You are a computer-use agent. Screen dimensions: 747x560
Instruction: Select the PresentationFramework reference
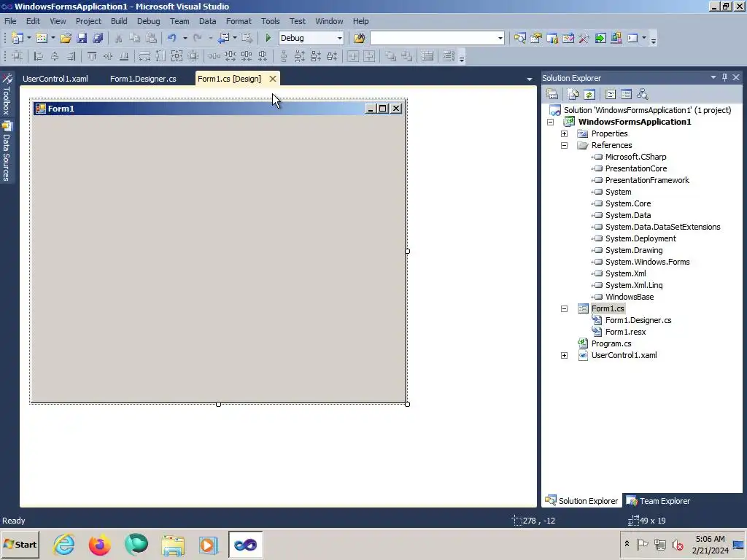coord(647,181)
